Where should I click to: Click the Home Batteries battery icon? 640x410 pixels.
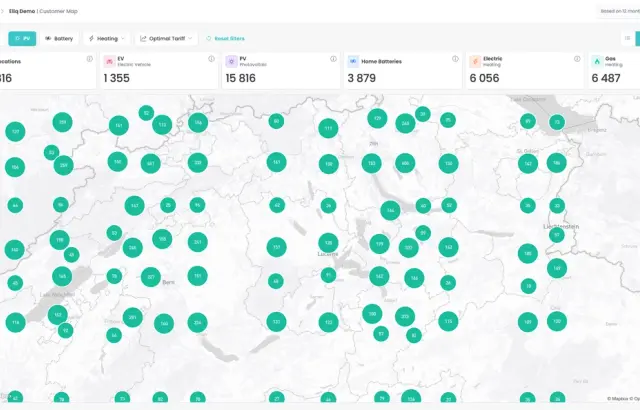[x=353, y=61]
